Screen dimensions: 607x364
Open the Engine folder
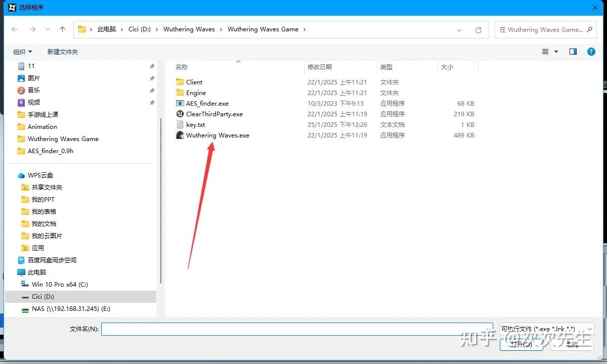tap(195, 93)
